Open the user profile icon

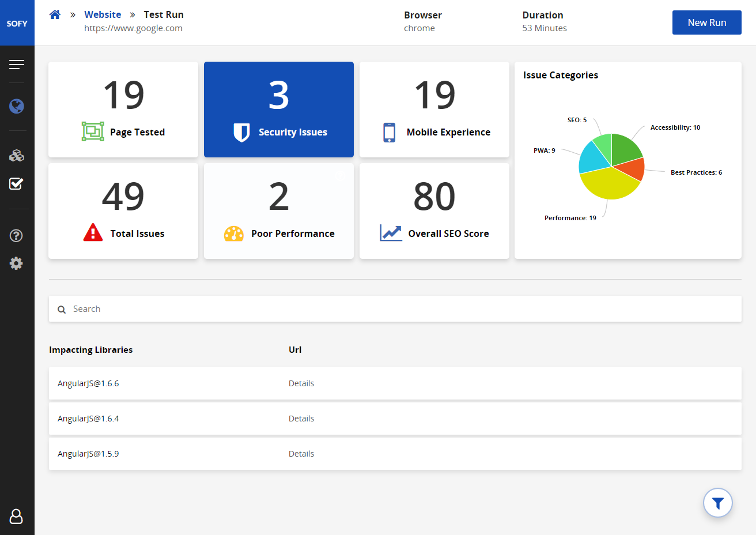click(x=17, y=516)
